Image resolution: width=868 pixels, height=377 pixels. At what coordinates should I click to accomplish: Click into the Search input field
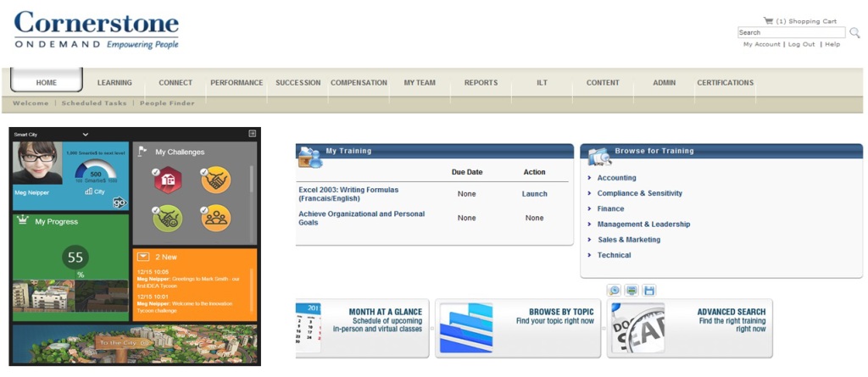coord(791,33)
